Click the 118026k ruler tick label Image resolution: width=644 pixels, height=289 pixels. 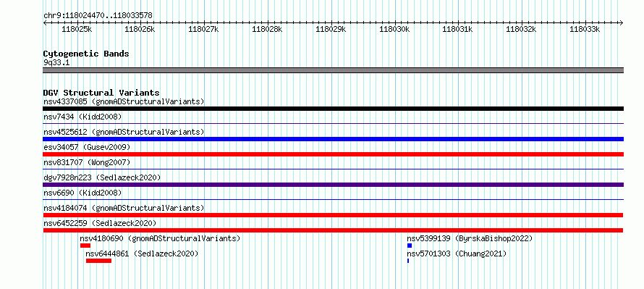click(140, 29)
